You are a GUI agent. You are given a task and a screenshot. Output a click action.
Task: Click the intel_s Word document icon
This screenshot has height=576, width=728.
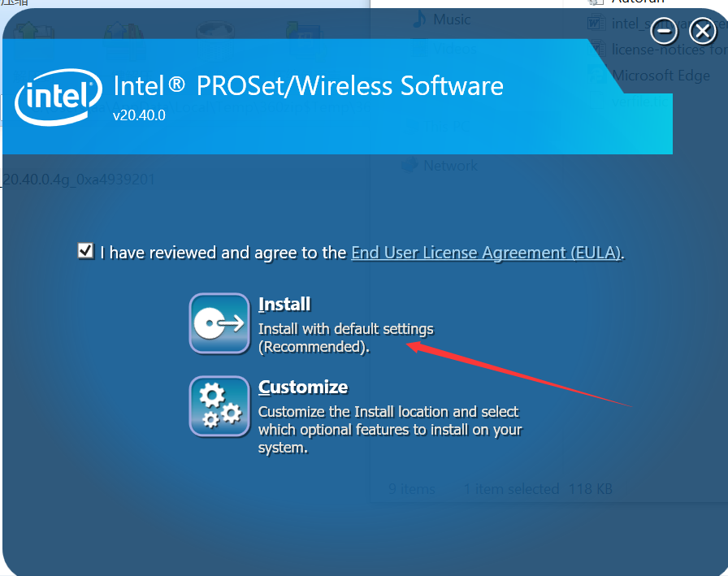597,24
